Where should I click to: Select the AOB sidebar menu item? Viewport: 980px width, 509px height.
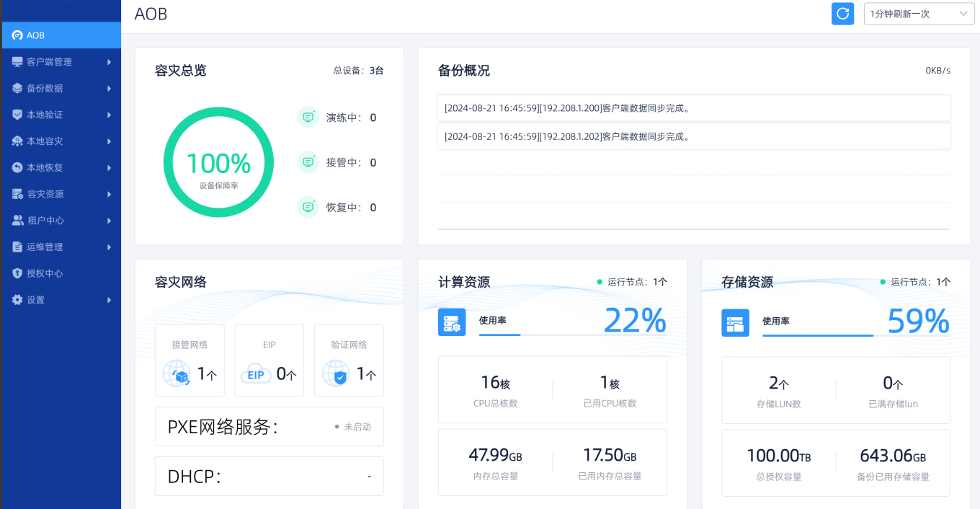pyautogui.click(x=61, y=35)
